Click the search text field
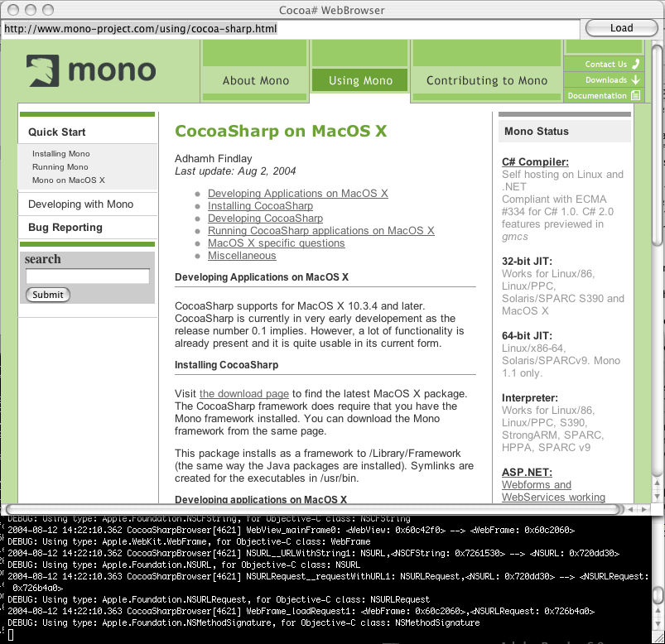The image size is (665, 644). pyautogui.click(x=87, y=276)
